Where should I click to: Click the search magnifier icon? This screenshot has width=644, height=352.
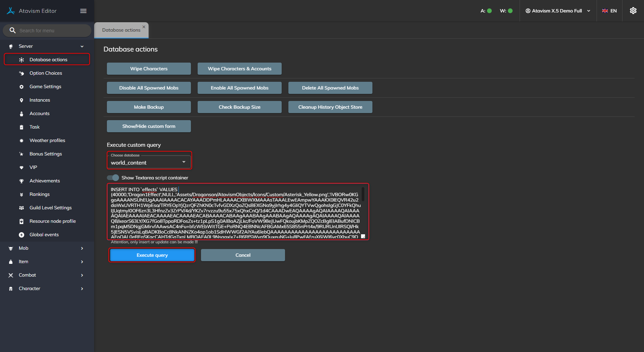pos(13,30)
